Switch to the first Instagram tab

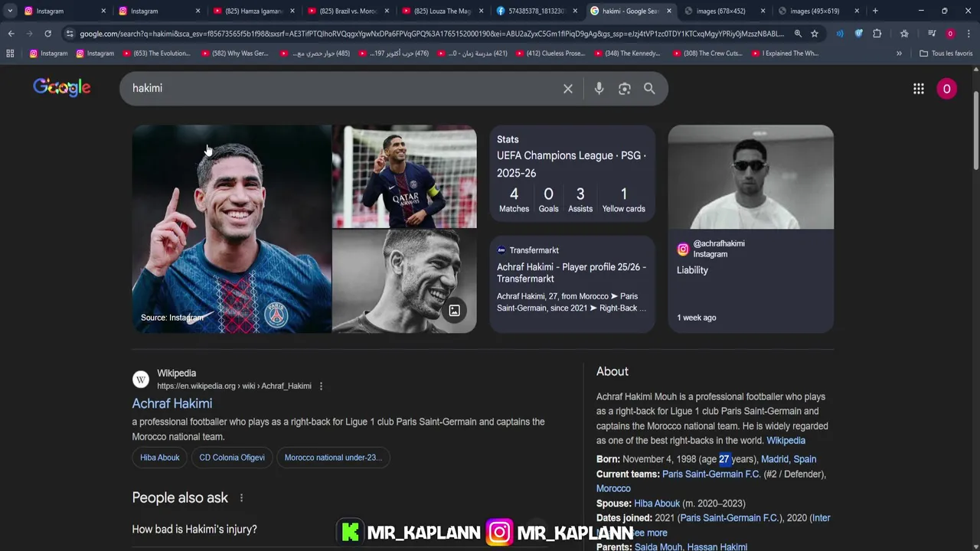pos(64,11)
